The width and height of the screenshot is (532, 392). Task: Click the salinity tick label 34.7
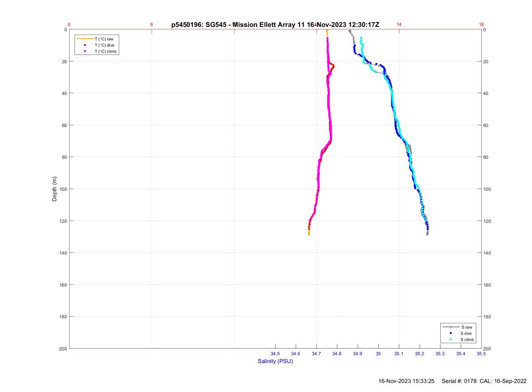tap(317, 353)
